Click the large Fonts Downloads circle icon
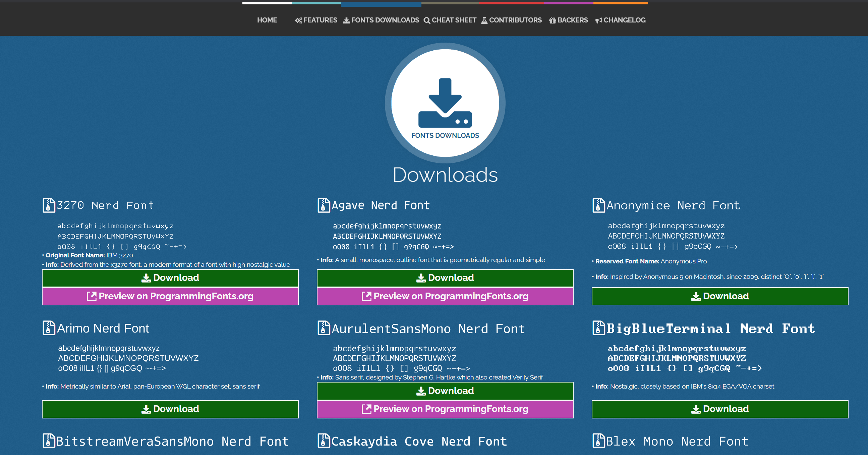868x455 pixels. click(x=445, y=103)
